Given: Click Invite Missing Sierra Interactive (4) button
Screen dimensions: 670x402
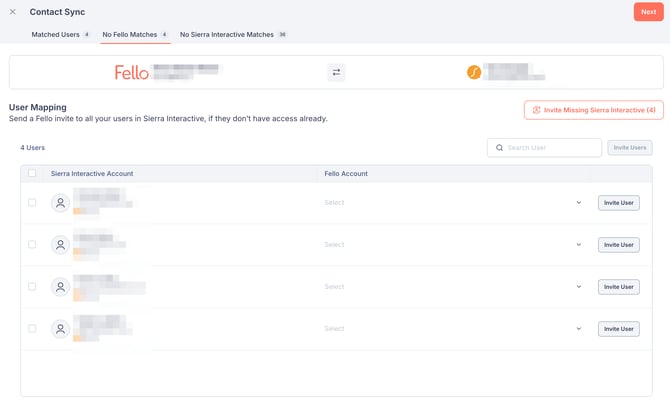Looking at the screenshot, I should click(x=594, y=110).
